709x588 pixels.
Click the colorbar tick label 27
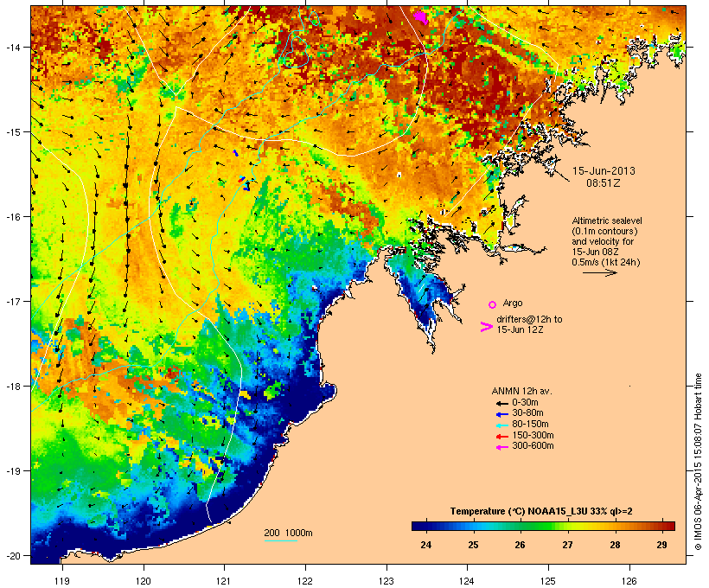(x=567, y=545)
